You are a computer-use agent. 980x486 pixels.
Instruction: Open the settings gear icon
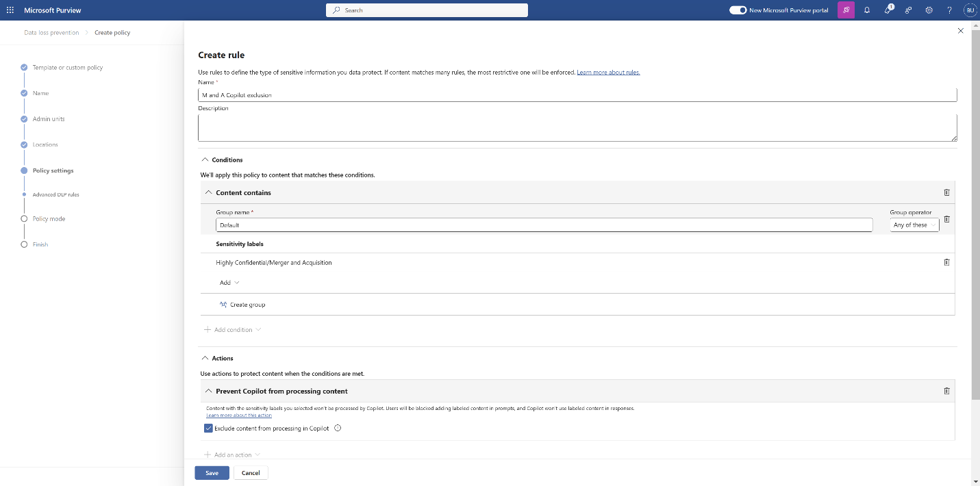929,10
